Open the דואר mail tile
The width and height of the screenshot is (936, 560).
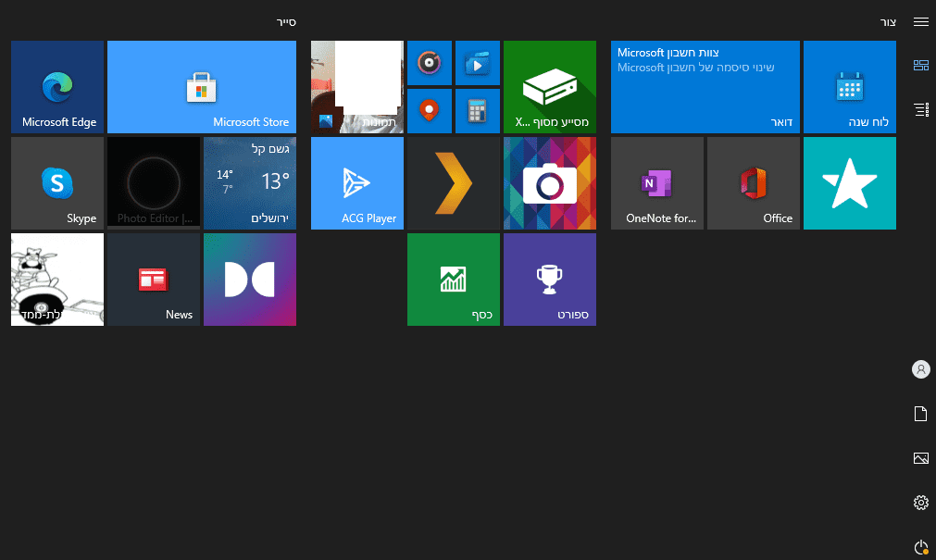pos(705,87)
